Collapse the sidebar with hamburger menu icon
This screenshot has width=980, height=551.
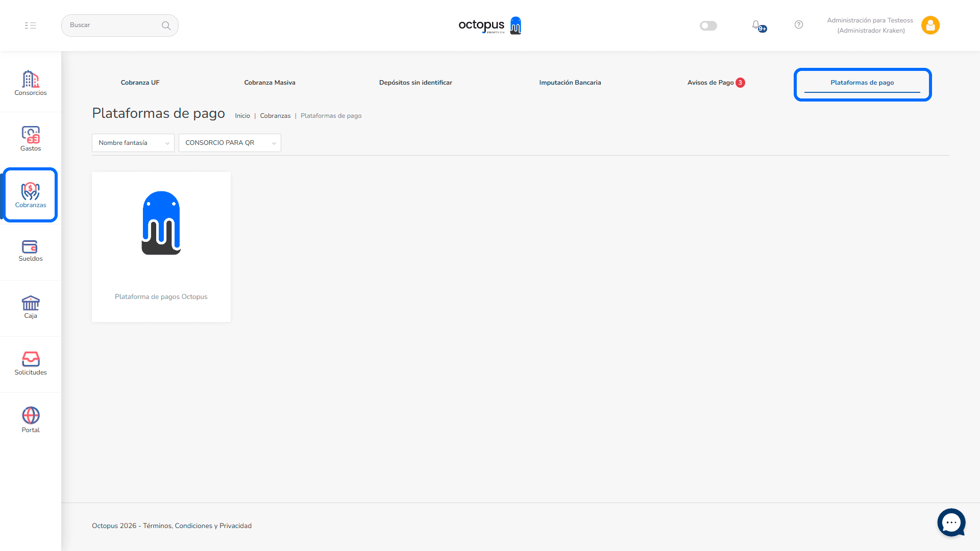31,26
